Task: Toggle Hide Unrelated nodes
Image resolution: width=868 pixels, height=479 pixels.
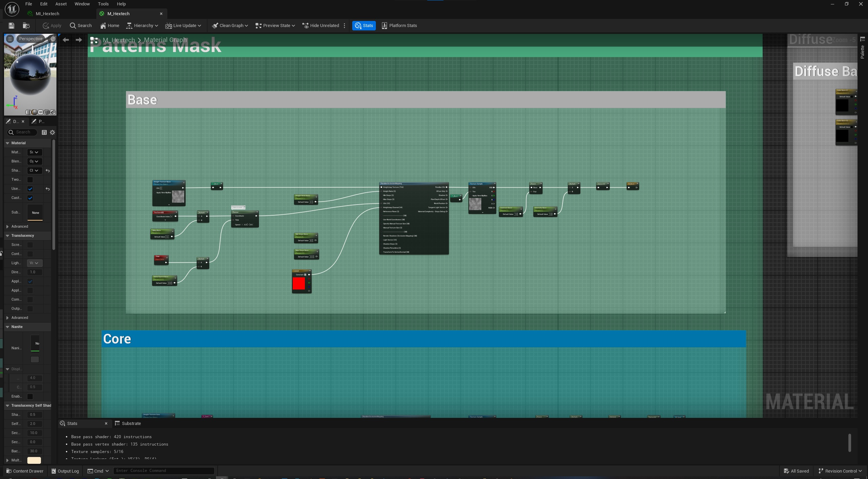Action: click(321, 26)
